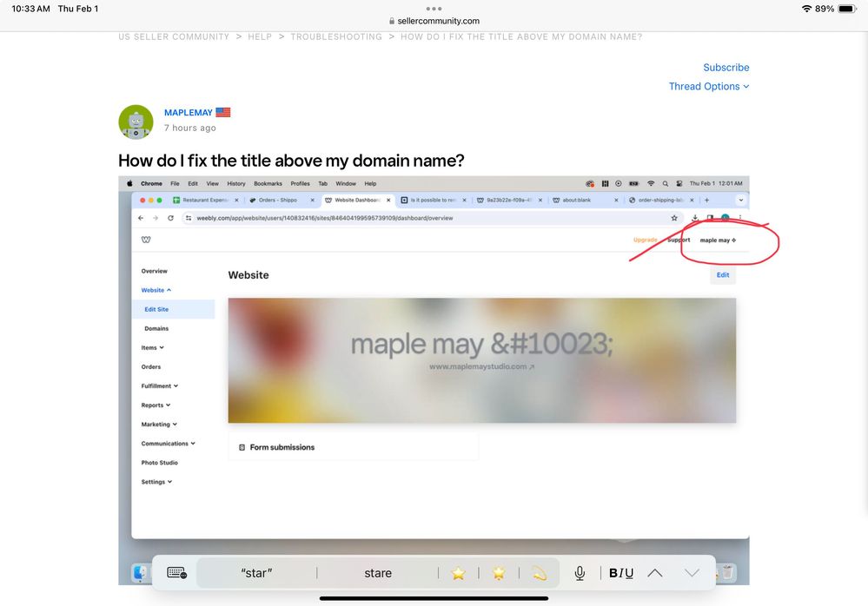Viewport: 868px width, 606px height.
Task: Tap the "maple may" account menu in the embedded dashboard
Action: pos(718,240)
